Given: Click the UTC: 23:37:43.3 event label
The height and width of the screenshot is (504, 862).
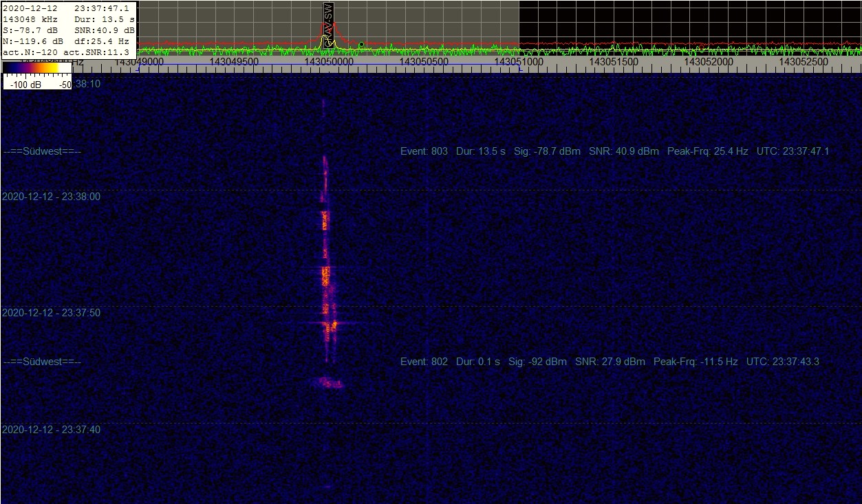Looking at the screenshot, I should point(783,362).
